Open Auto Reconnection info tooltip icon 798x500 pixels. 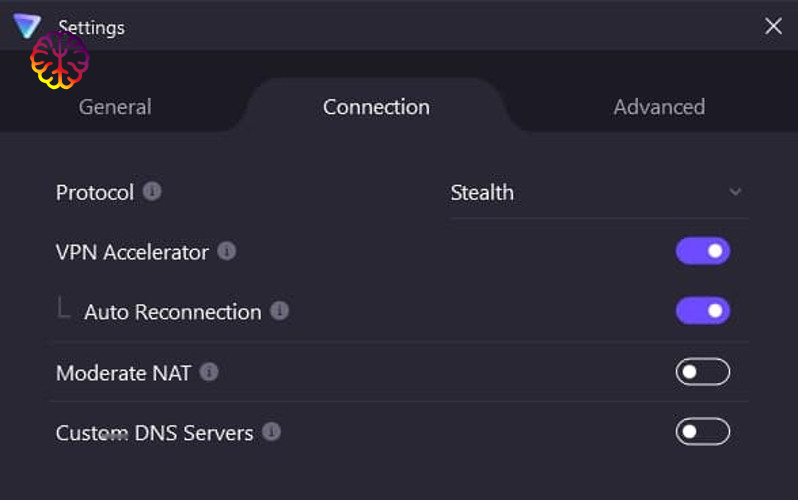point(279,311)
